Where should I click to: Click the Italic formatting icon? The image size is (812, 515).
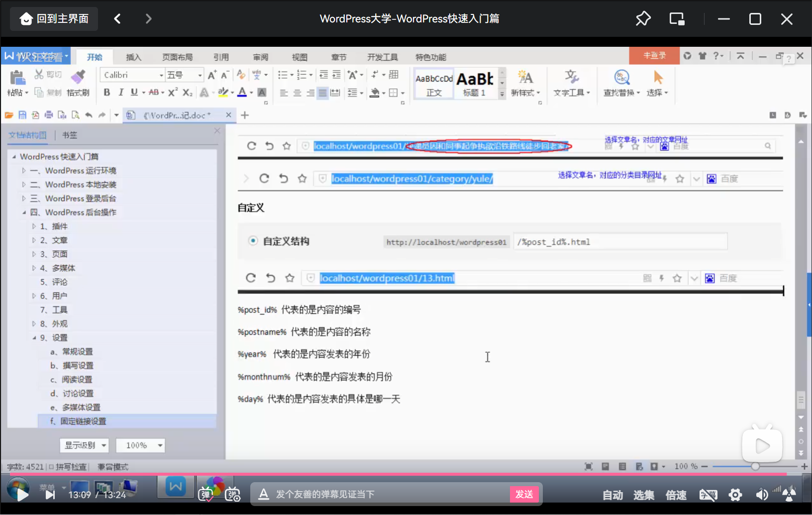(120, 93)
